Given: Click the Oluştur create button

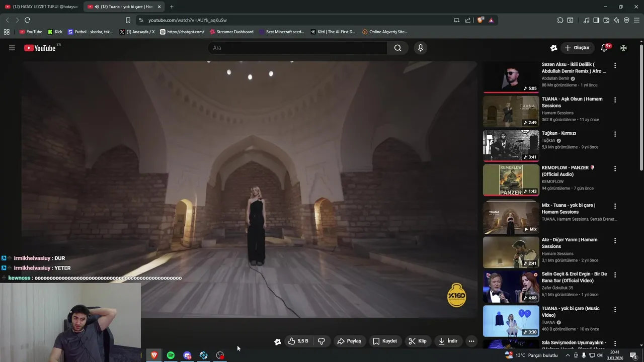Looking at the screenshot, I should pyautogui.click(x=577, y=48).
